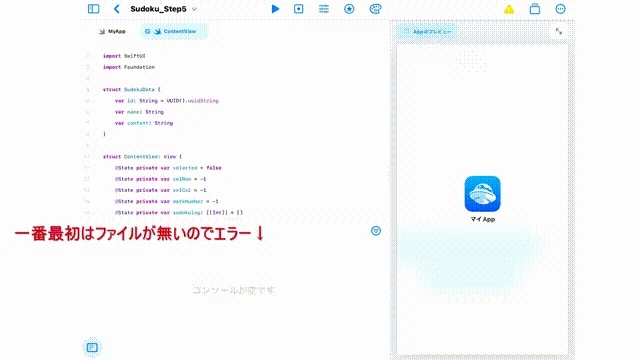The image size is (640, 360).
Task: Show the yellow warning issues
Action: click(509, 9)
